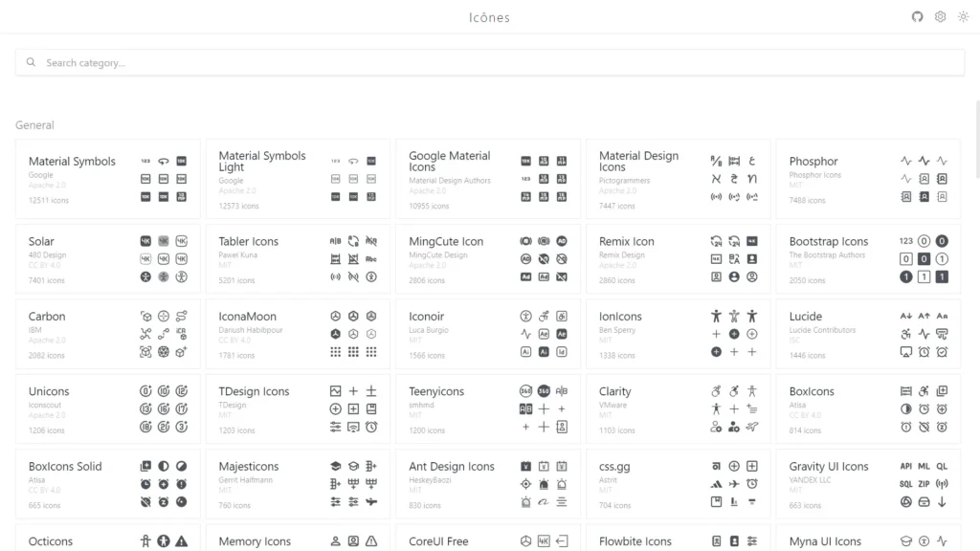
Task: Click the 4K icon in CoreUI Free
Action: click(x=544, y=541)
